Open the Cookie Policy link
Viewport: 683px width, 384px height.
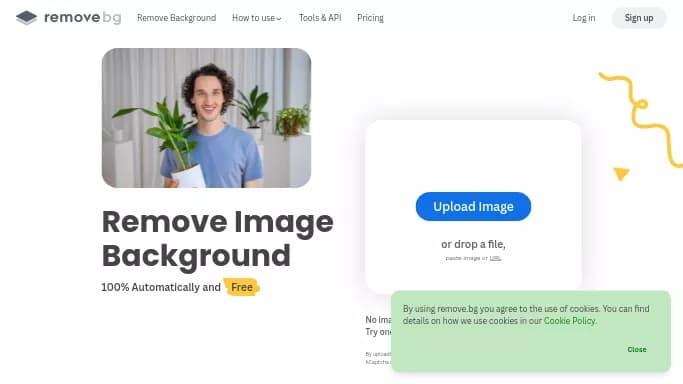click(569, 321)
